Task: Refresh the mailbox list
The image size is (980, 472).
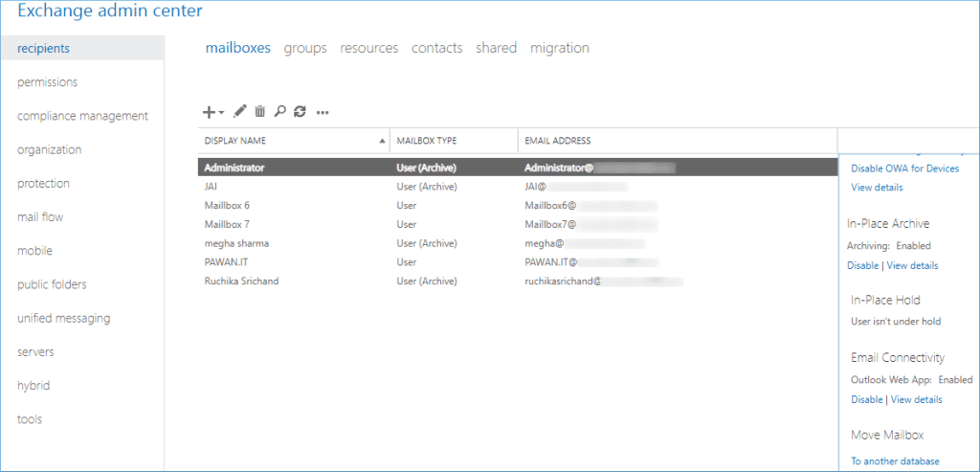Action: point(300,112)
